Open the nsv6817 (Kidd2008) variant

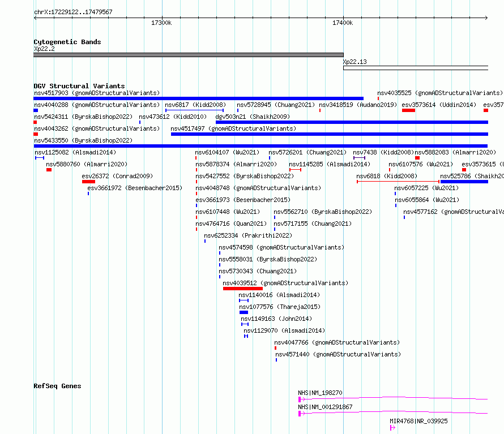point(195,105)
